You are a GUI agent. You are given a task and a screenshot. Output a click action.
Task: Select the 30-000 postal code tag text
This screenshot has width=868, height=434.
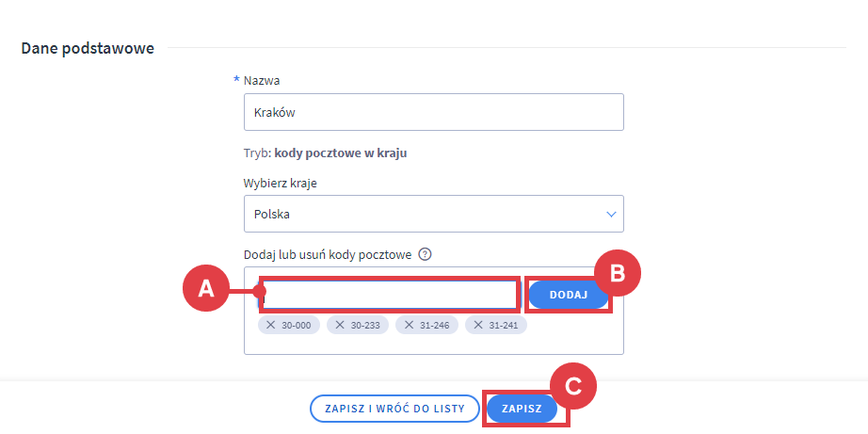(x=297, y=325)
